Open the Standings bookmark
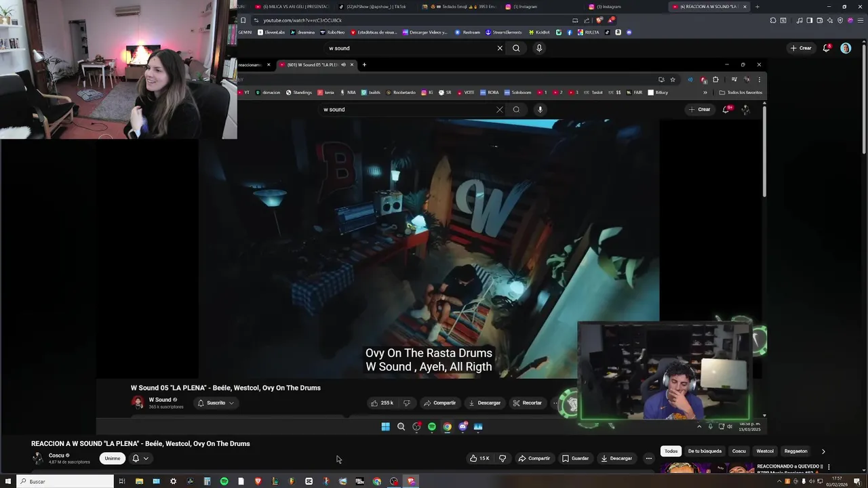The height and width of the screenshot is (488, 868). [x=299, y=92]
